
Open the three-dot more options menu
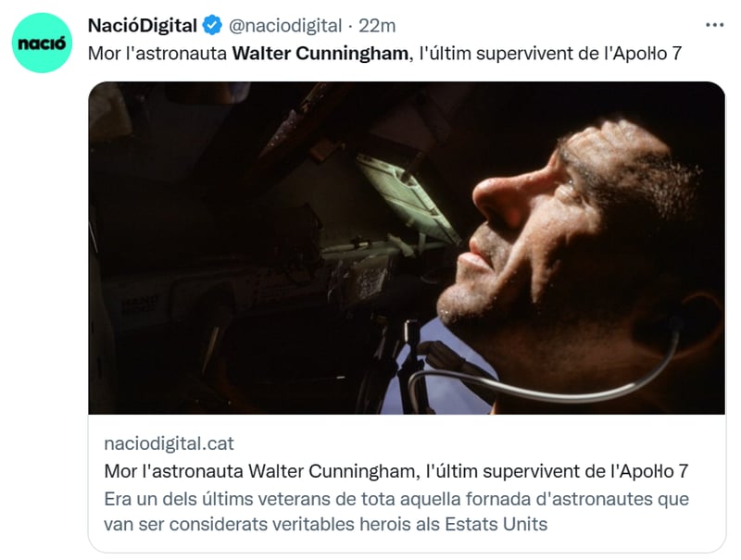pos(714,25)
